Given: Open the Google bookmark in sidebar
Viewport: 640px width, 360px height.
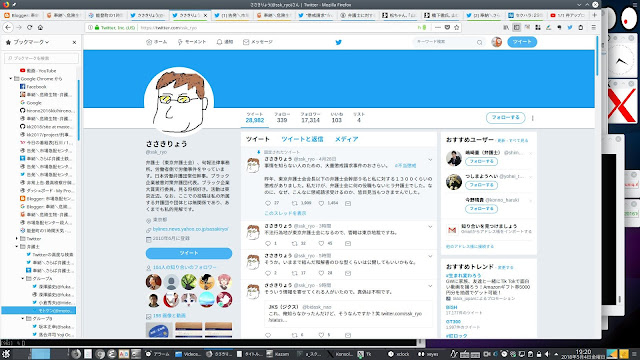Looking at the screenshot, I should (x=31, y=103).
